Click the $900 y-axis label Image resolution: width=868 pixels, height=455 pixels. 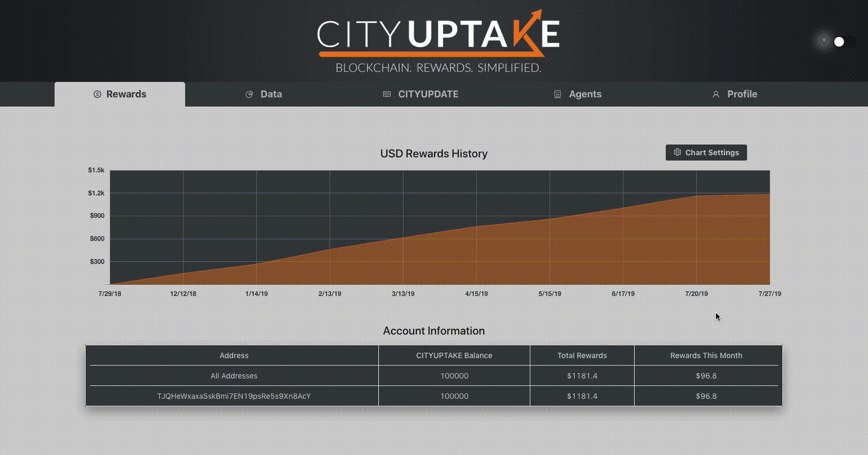[97, 216]
